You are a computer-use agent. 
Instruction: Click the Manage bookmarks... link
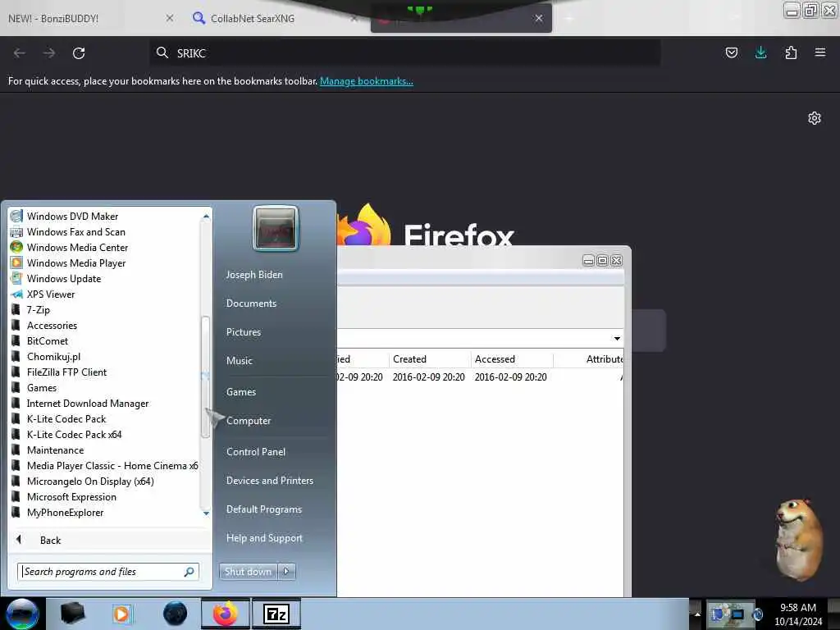click(x=367, y=81)
